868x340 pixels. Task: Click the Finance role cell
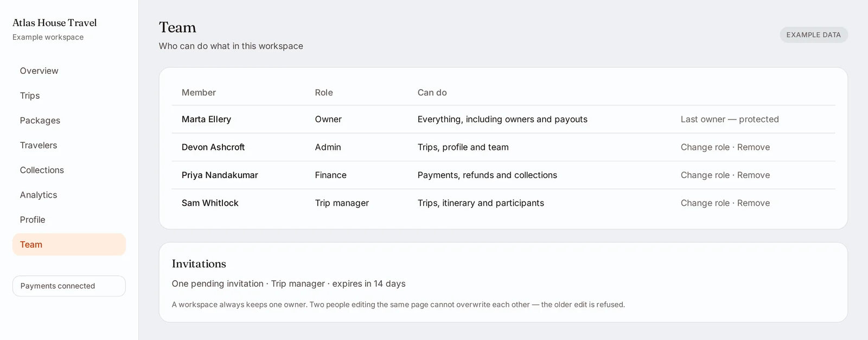(331, 175)
